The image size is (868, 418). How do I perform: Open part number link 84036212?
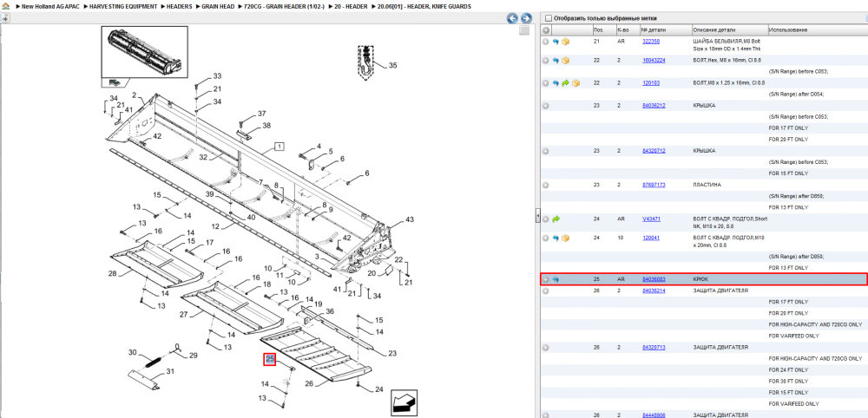click(x=654, y=106)
